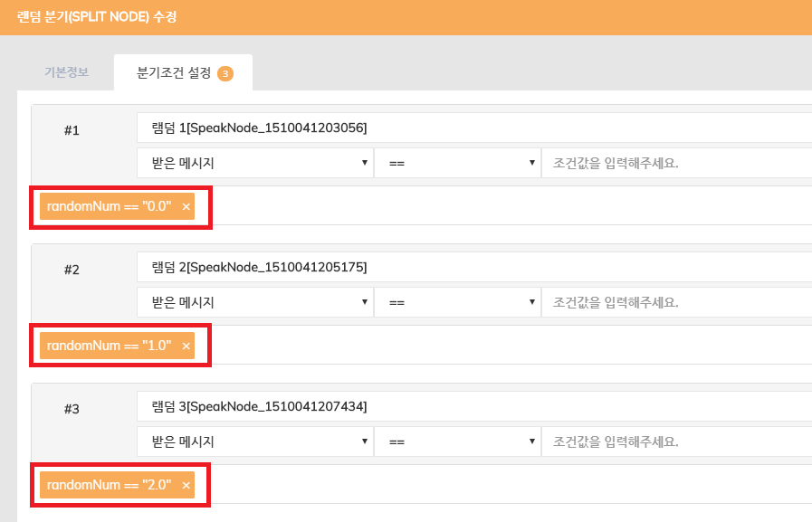
Task: Open the 기본정보 tab
Action: point(66,71)
